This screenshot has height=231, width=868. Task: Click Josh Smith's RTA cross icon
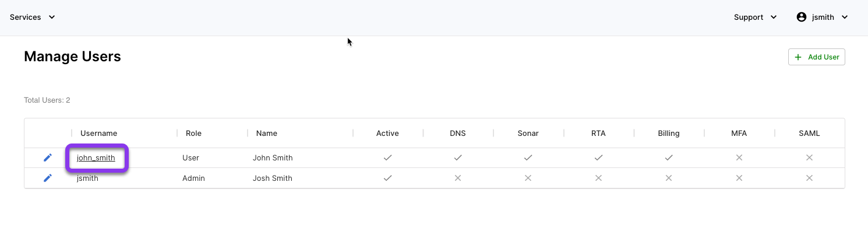click(x=598, y=178)
